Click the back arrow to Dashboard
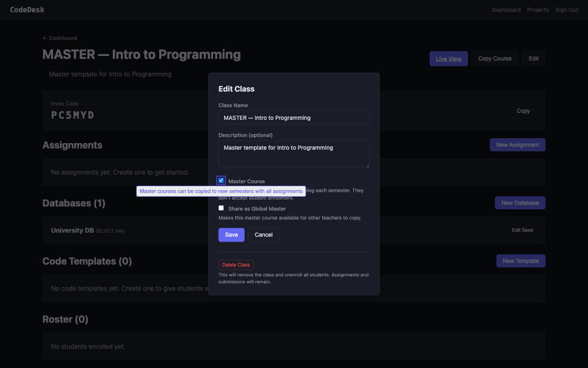This screenshot has height=368, width=588. [x=59, y=38]
